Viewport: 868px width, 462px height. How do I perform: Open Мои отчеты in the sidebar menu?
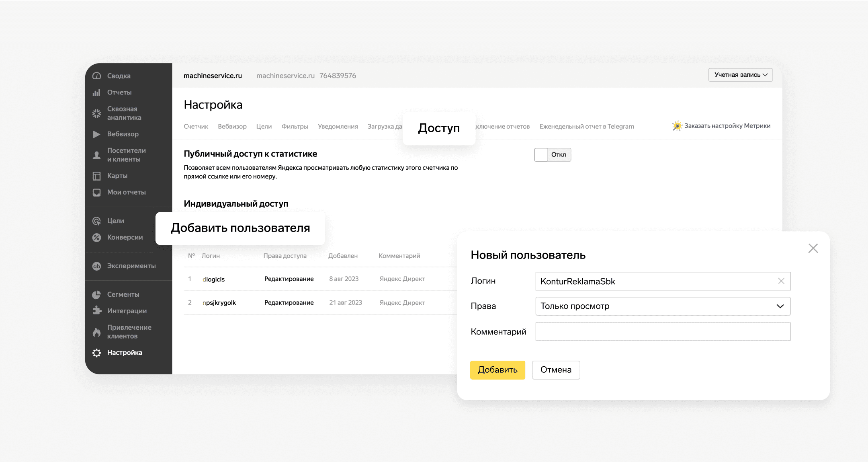pos(126,193)
